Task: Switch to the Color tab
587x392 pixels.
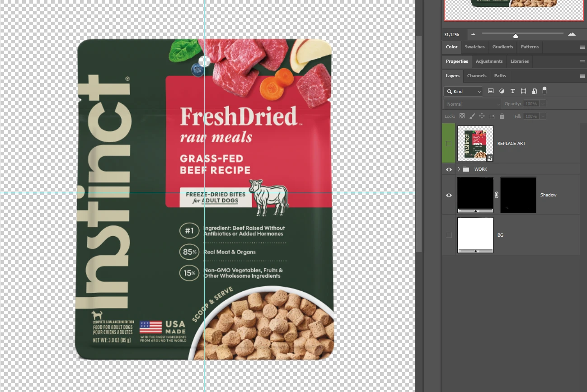Action: pos(451,47)
